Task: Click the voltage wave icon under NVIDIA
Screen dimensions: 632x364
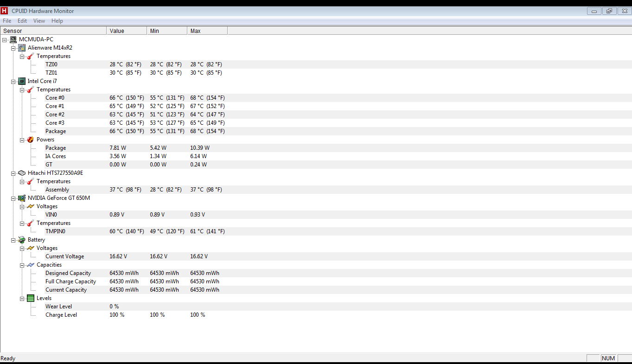Action: 31,206
